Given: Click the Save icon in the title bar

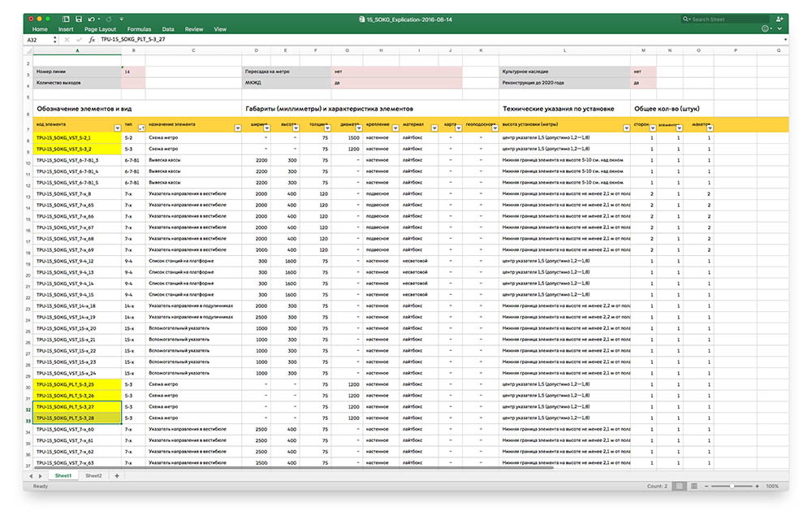Looking at the screenshot, I should [78, 19].
